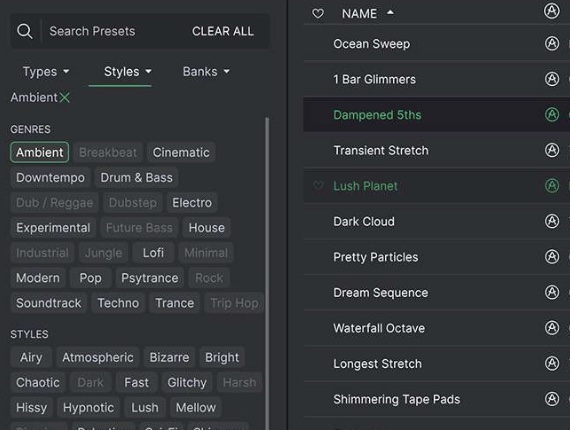This screenshot has width=570, height=430.
Task: Expand the Styles dropdown
Action: [127, 72]
